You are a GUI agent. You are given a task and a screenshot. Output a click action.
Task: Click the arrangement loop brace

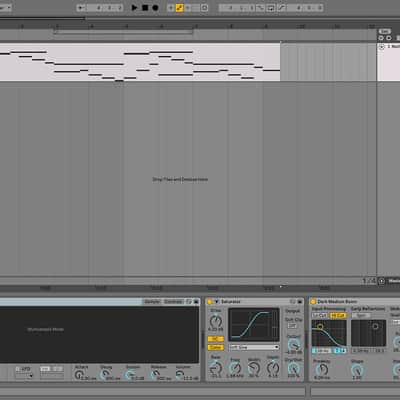point(123,32)
